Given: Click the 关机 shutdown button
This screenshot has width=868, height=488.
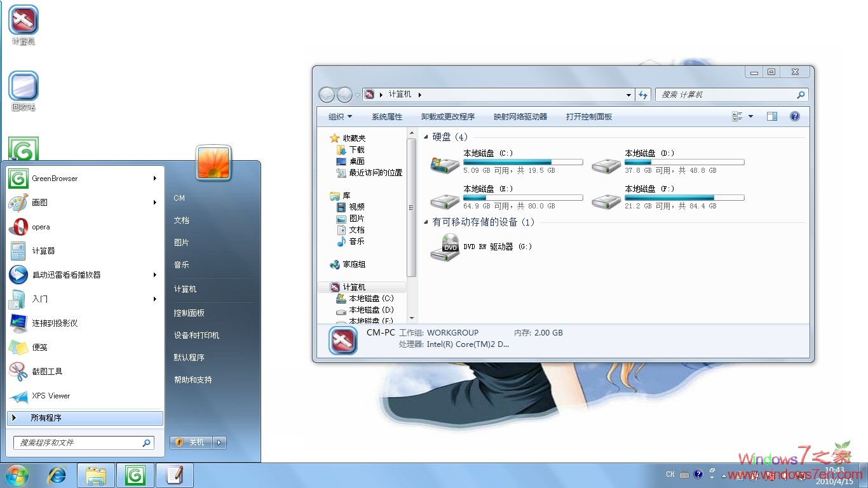Looking at the screenshot, I should [191, 442].
